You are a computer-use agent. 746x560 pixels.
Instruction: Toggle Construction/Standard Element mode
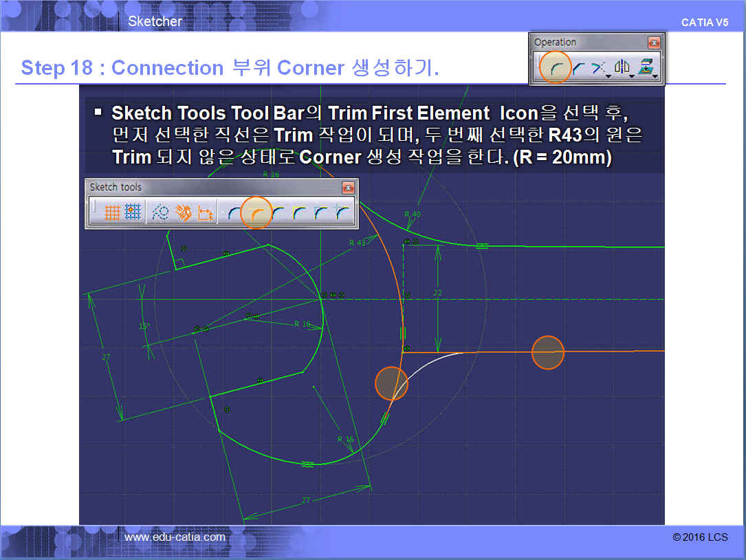pos(161,213)
